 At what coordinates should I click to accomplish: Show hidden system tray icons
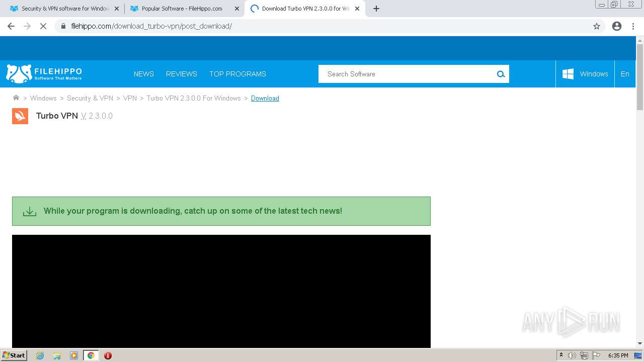tap(561, 355)
